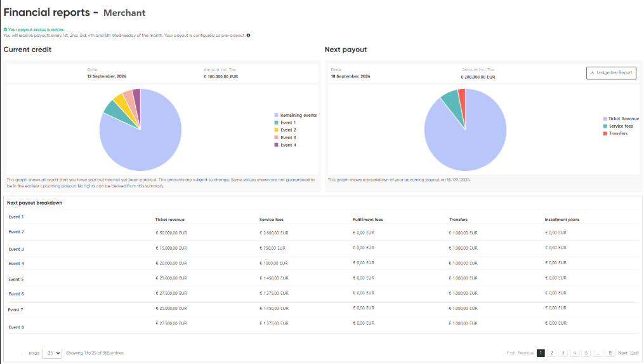
Task: Click the Next pagination link
Action: click(622, 353)
